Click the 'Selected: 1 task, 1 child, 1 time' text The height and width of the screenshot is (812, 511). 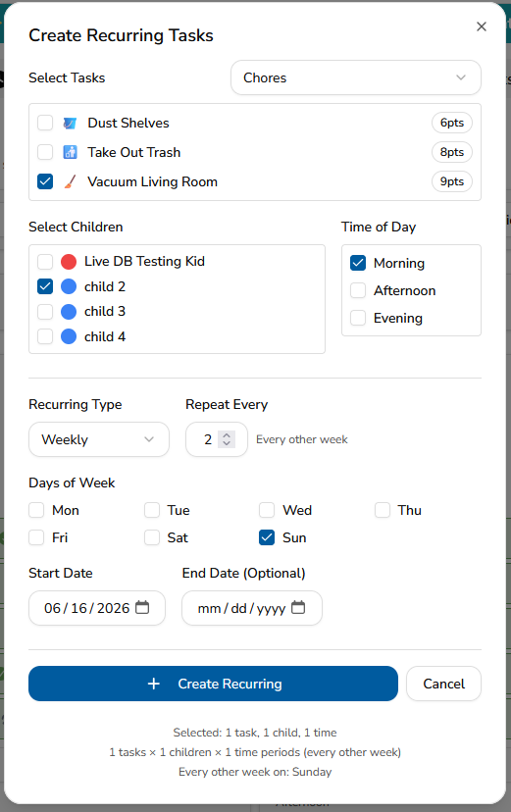click(255, 733)
